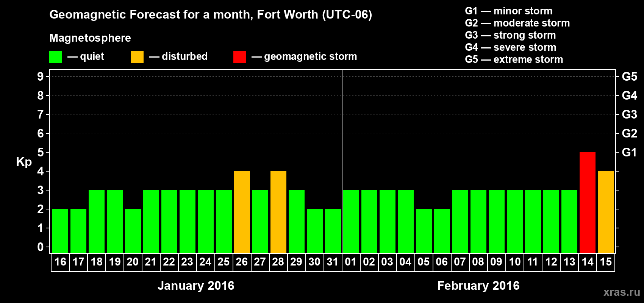
Task: Click date label 07 on the axis
Action: pyautogui.click(x=460, y=262)
